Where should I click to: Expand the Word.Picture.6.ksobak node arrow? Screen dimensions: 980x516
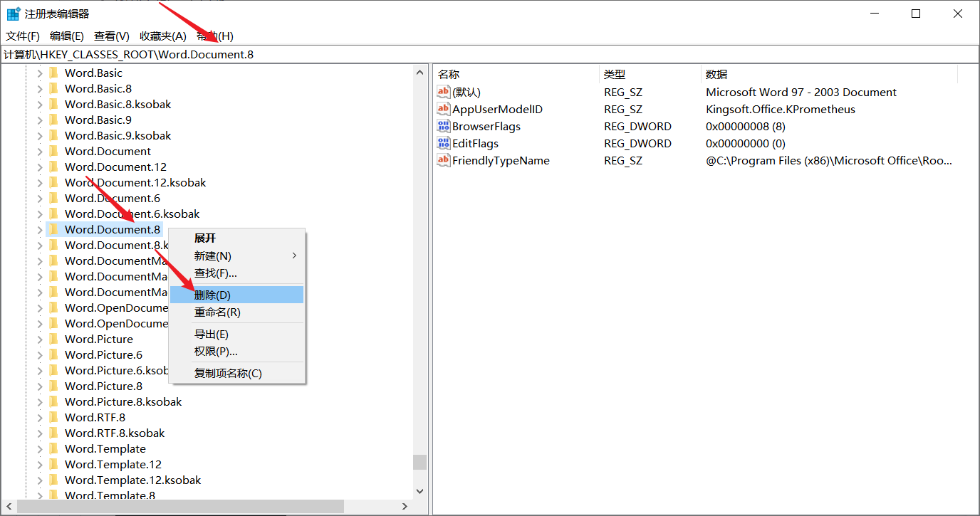[40, 370]
